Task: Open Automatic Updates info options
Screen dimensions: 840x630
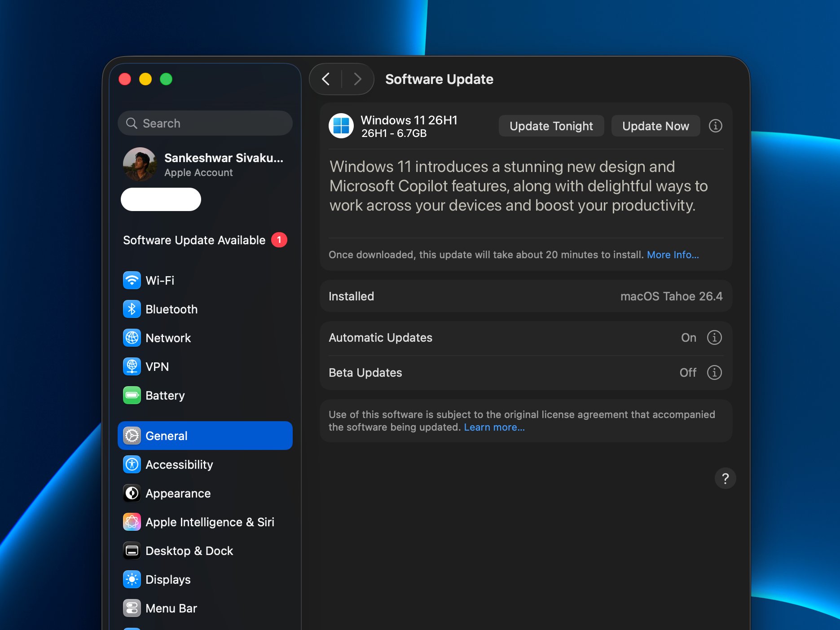Action: (714, 337)
